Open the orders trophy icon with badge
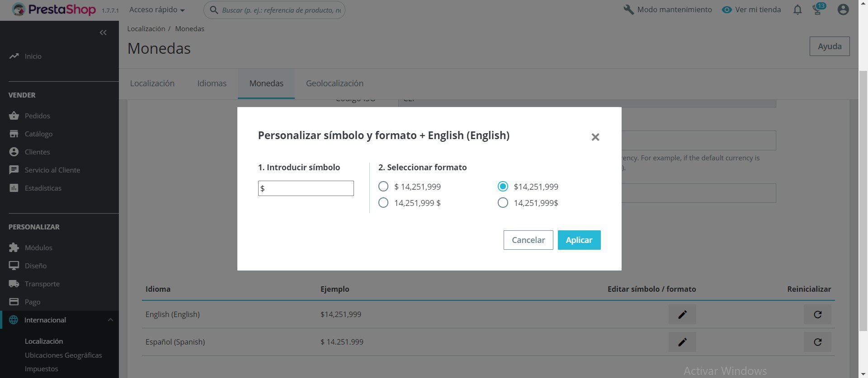Viewport: 868px width, 378px height. click(x=818, y=10)
